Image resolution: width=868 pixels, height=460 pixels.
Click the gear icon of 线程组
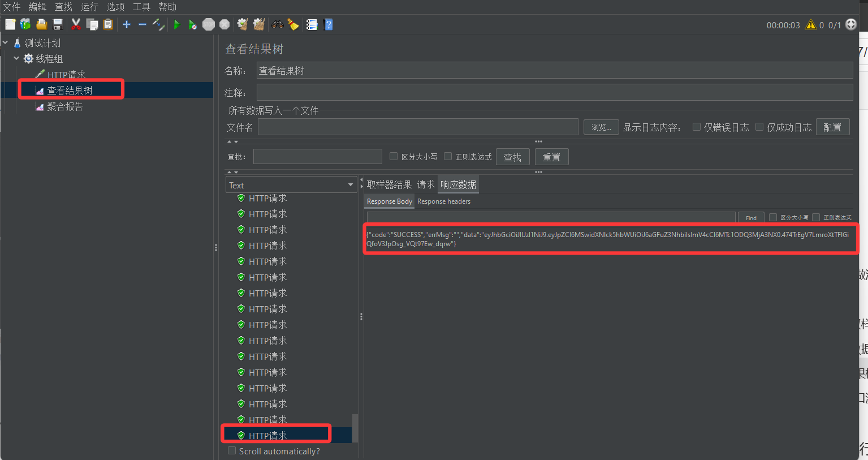(28, 59)
